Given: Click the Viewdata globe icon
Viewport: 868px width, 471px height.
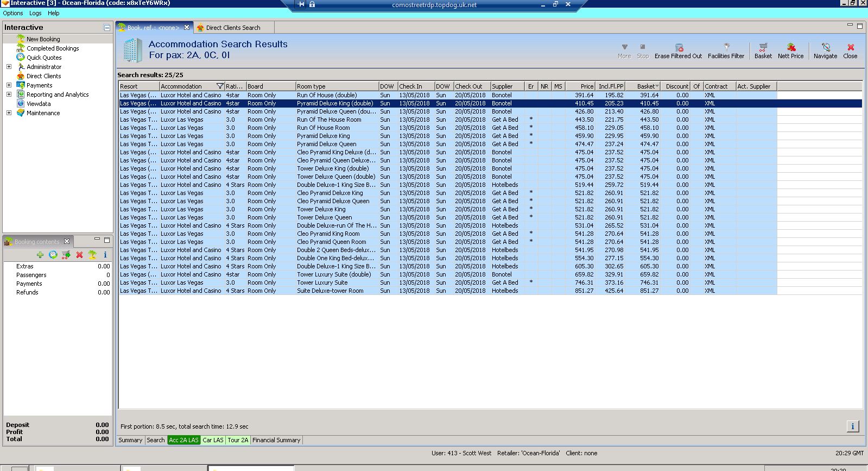Looking at the screenshot, I should (21, 103).
